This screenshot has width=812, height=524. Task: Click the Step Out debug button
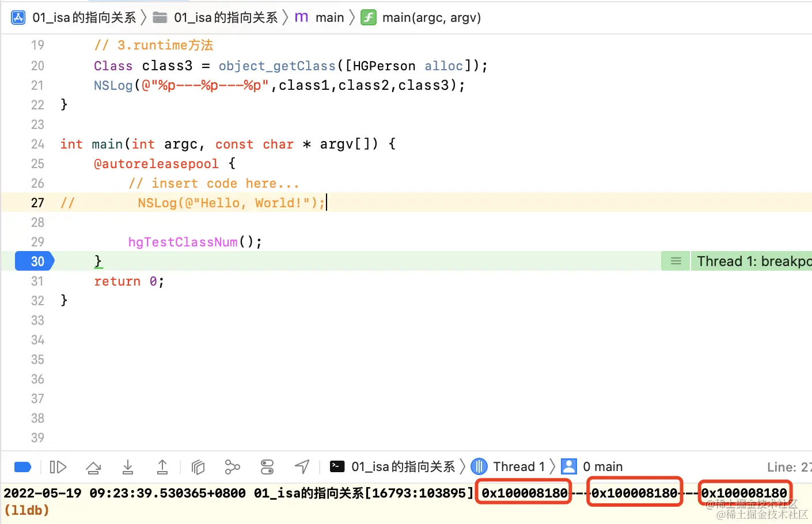tap(162, 467)
